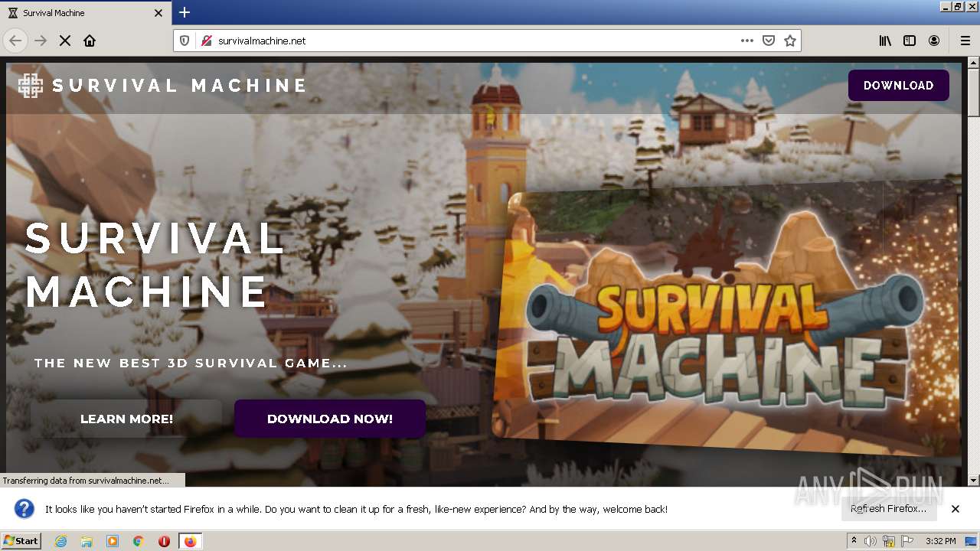980x551 pixels.
Task: Click the DOWNLOAD NOW! button
Action: (x=330, y=419)
